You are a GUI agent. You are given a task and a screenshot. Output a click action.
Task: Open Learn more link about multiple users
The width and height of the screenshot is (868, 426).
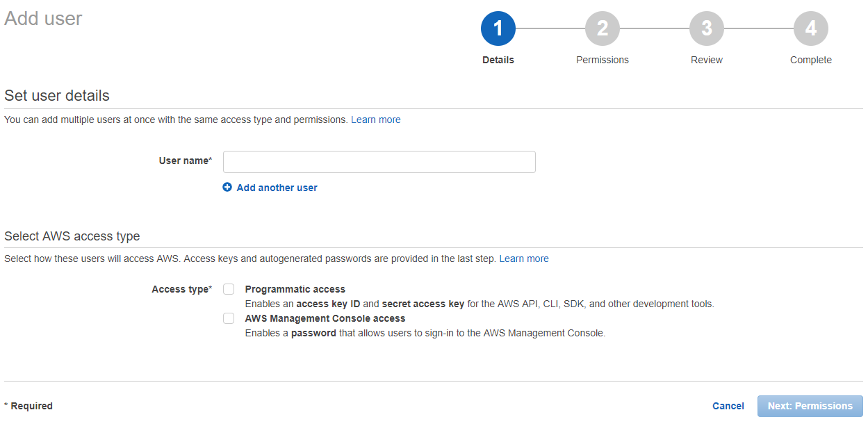pyautogui.click(x=376, y=120)
